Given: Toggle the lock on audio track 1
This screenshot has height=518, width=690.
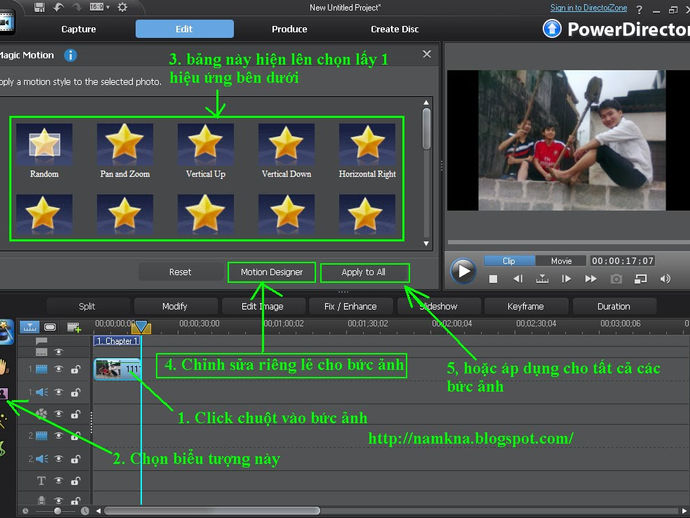Looking at the screenshot, I should pos(75,392).
